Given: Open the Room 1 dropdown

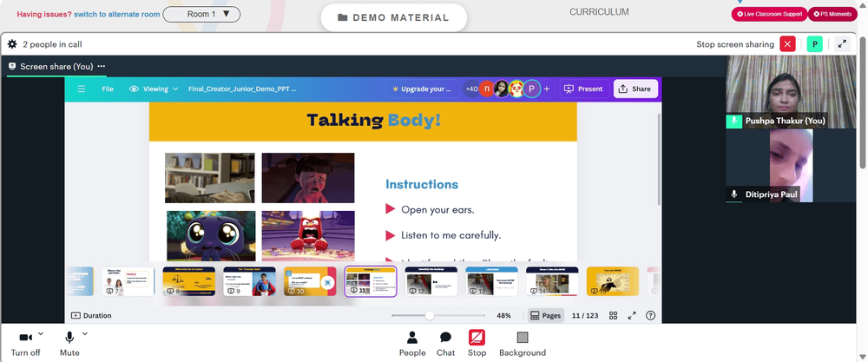Looking at the screenshot, I should [x=201, y=15].
